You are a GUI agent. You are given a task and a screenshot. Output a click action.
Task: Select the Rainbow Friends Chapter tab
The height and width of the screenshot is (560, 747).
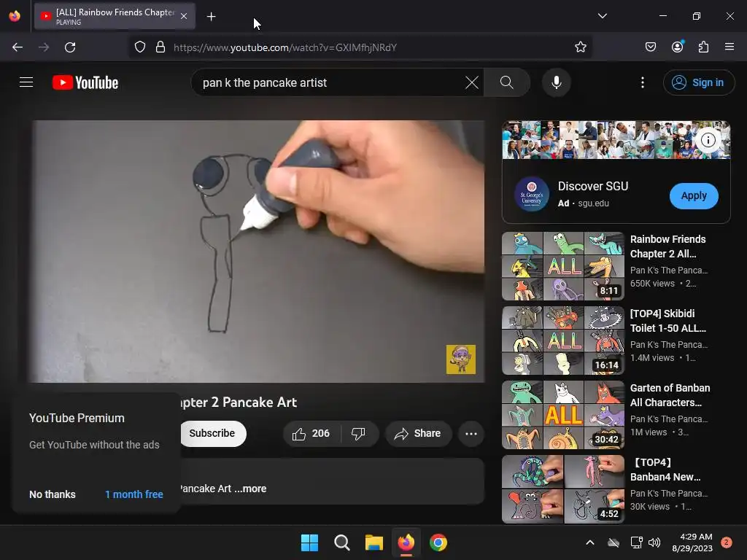pyautogui.click(x=115, y=16)
